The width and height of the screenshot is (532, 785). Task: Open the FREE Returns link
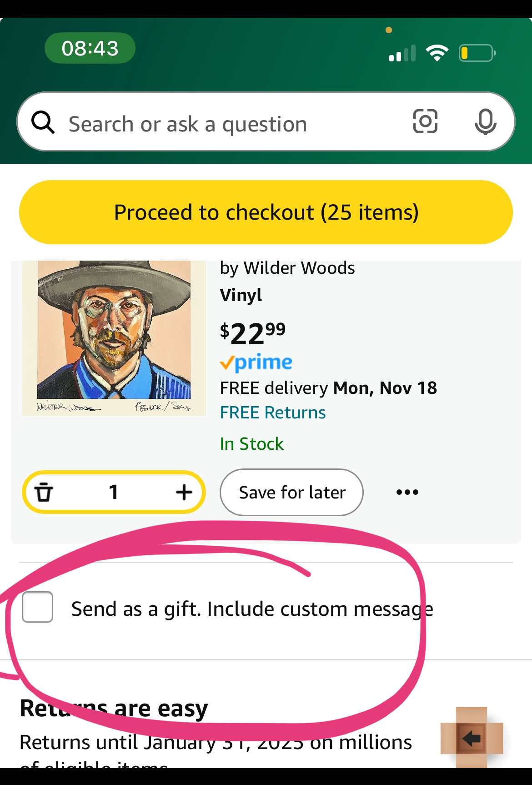(272, 412)
